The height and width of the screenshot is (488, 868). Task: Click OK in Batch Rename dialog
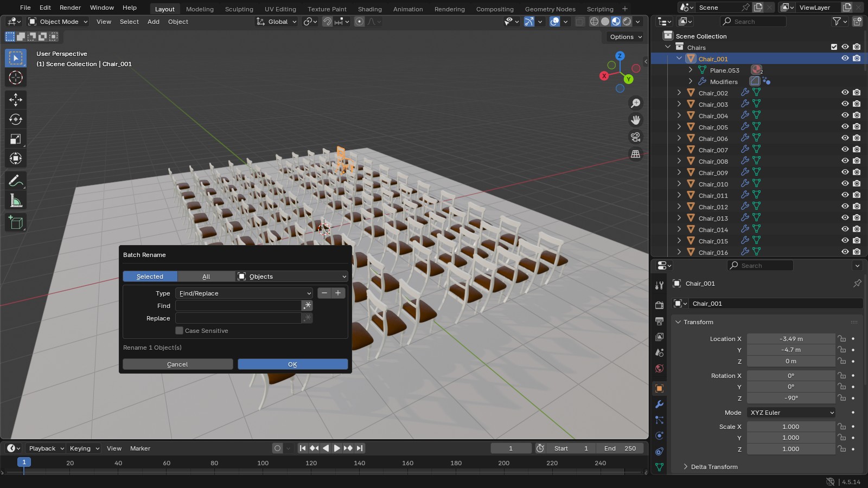tap(292, 364)
